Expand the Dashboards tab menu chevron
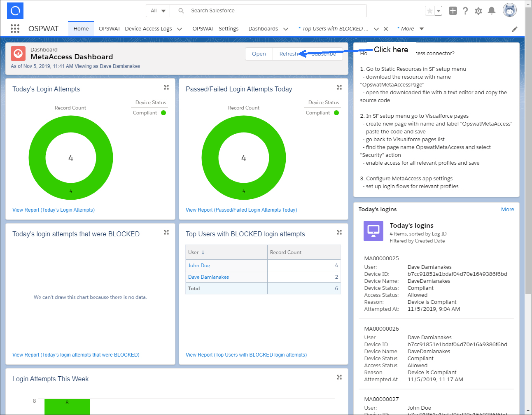Viewport: 532px width, 415px height. tap(286, 29)
